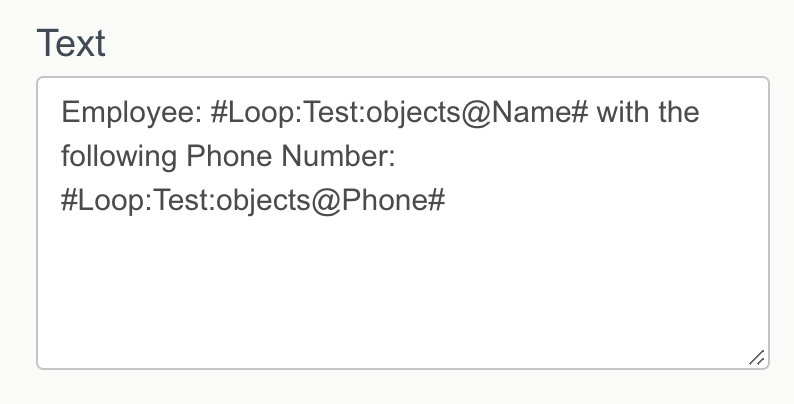
Task: Click the empty area inside the text box
Action: coord(400,290)
